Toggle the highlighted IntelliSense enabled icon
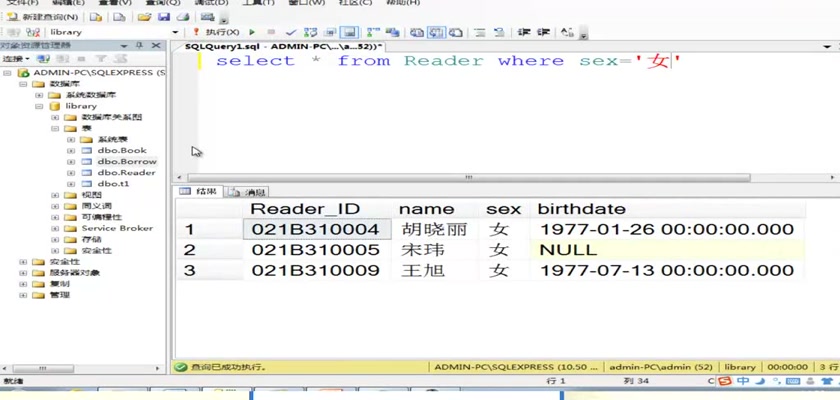Viewport: 840px width, 400px height. pos(350,32)
